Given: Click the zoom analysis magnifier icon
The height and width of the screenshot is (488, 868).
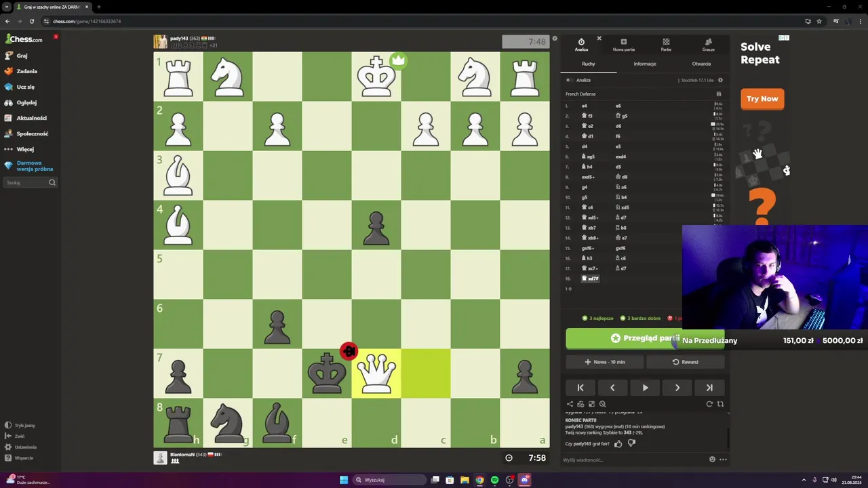Looking at the screenshot, I should pos(602,404).
